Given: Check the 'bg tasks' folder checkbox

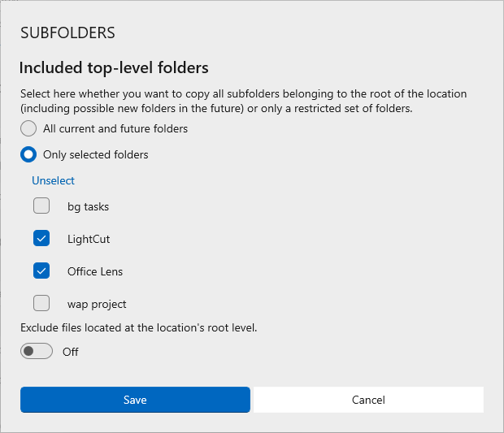Looking at the screenshot, I should coord(41,206).
